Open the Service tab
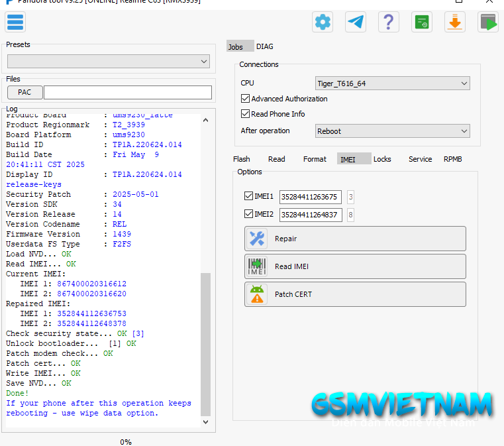This screenshot has width=504, height=446. click(420, 159)
